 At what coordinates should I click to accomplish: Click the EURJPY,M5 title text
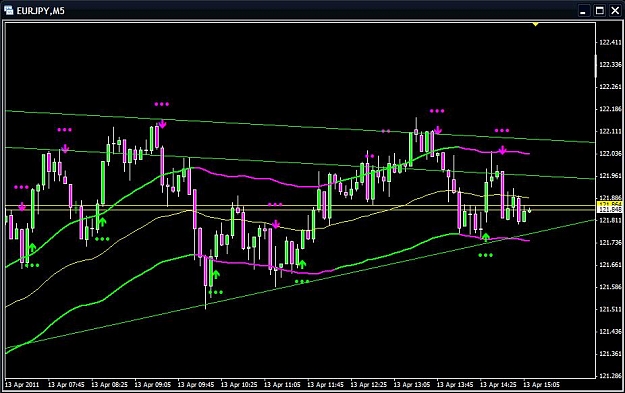40,11
